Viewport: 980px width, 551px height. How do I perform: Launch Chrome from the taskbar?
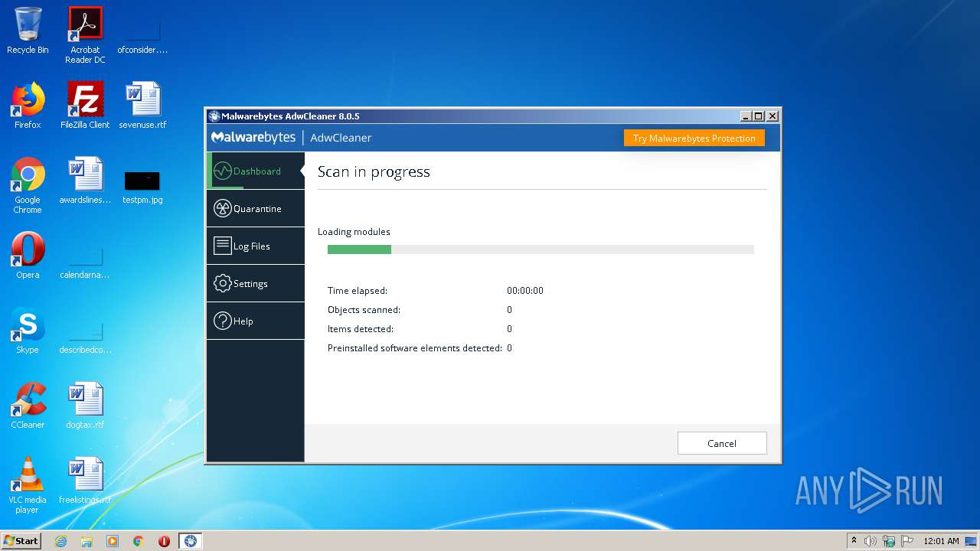pos(139,541)
